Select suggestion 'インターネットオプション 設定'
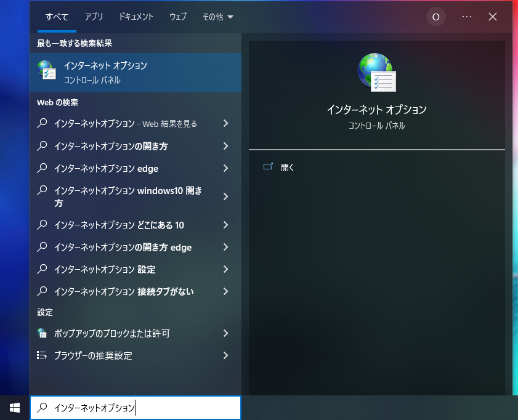This screenshot has width=518, height=420. [105, 270]
